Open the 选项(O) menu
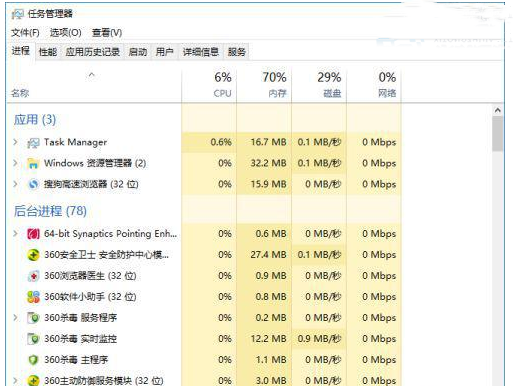Screen dimensions: 528x386 click(x=66, y=33)
